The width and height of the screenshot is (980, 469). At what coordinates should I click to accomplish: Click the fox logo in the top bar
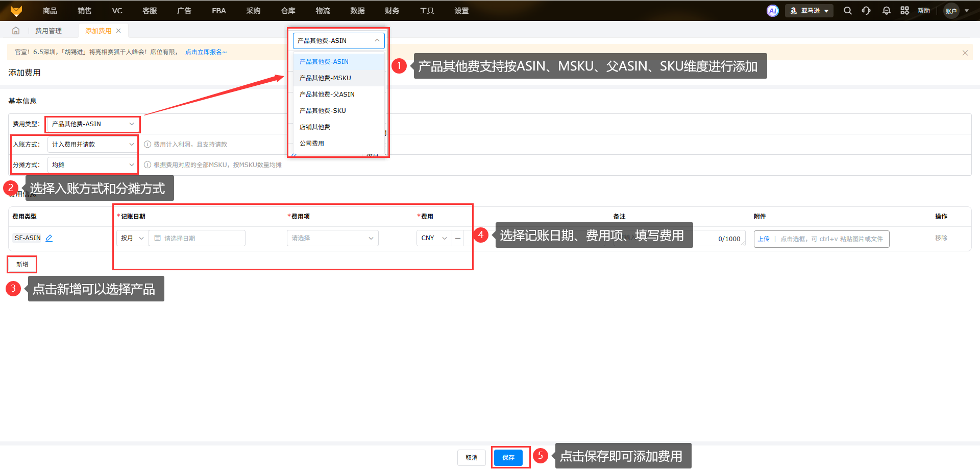pyautogui.click(x=16, y=11)
